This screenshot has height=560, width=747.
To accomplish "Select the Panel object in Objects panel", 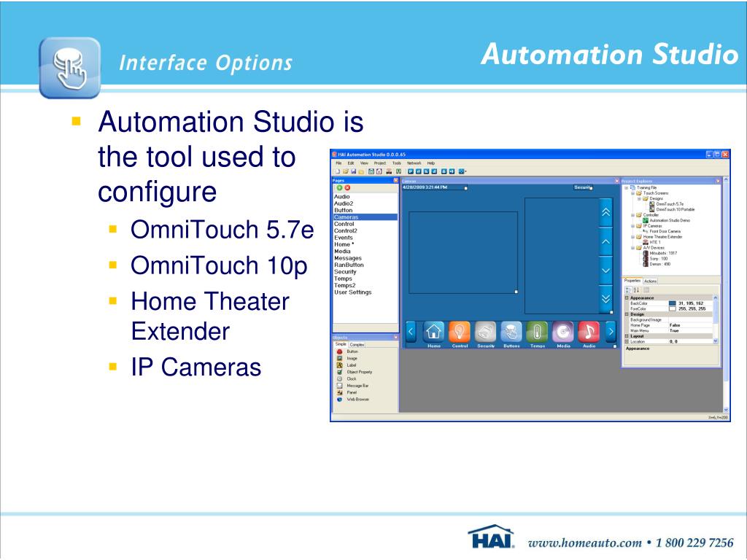I will coord(347,392).
